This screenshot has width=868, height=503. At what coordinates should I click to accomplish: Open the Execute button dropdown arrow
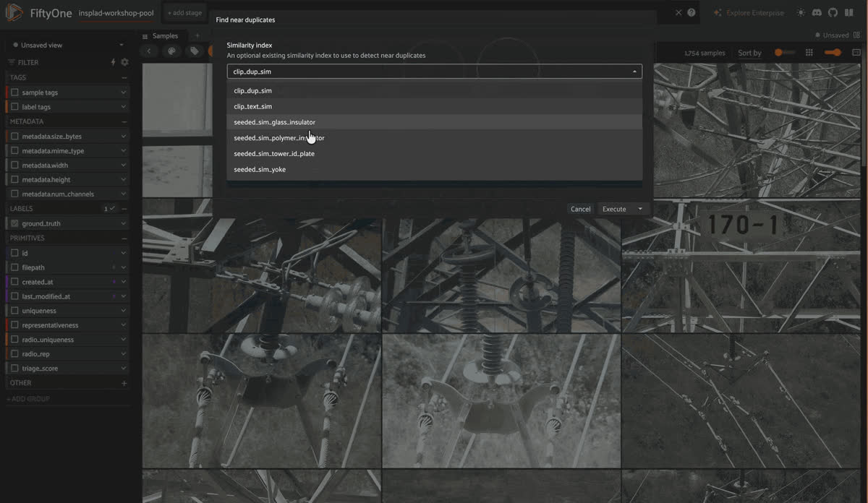click(x=640, y=209)
